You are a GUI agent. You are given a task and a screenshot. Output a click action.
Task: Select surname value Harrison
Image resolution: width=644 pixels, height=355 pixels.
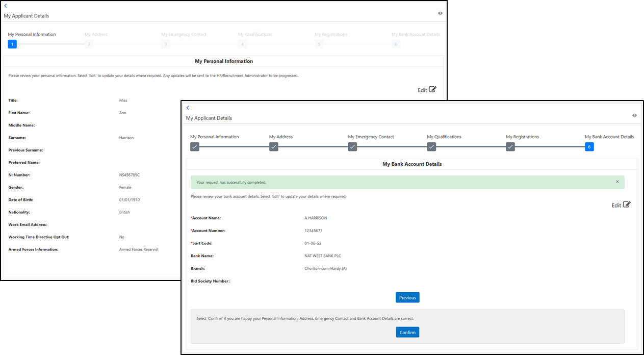click(x=126, y=138)
